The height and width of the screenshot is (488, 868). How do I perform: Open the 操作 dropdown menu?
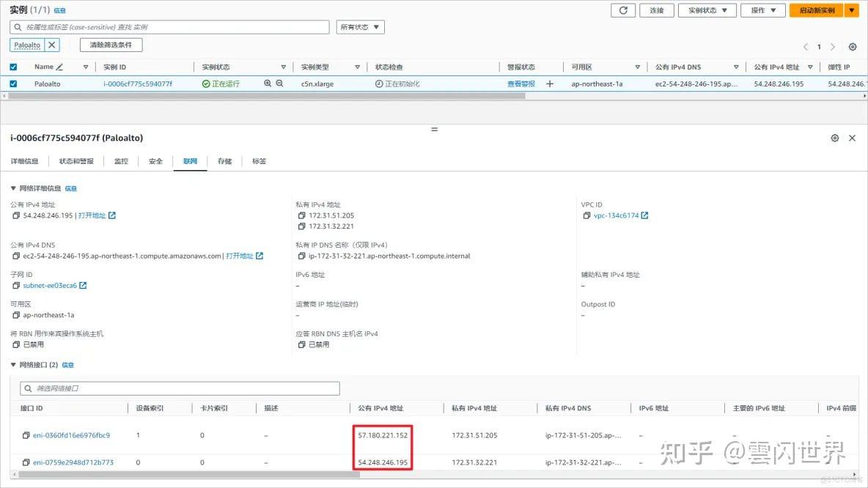coord(762,10)
